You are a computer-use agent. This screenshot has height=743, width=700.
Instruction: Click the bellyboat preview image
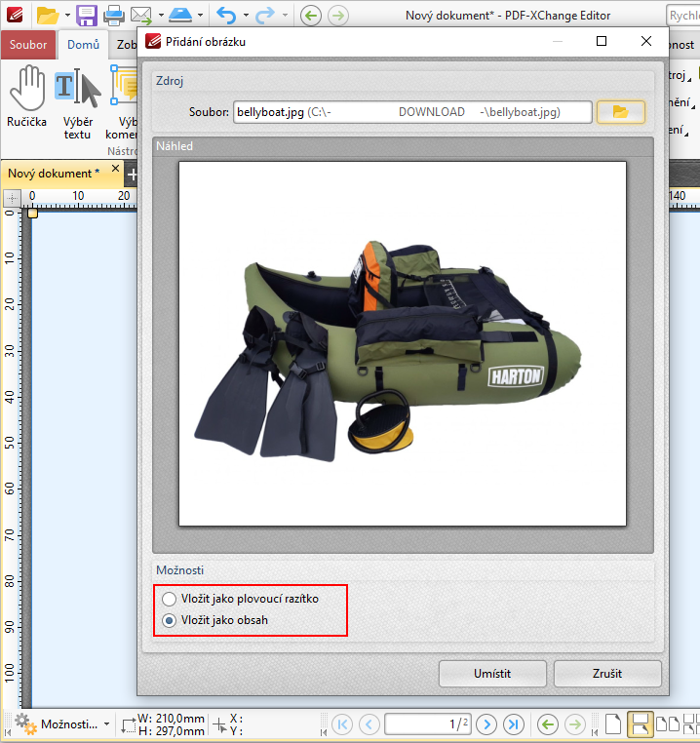(402, 343)
